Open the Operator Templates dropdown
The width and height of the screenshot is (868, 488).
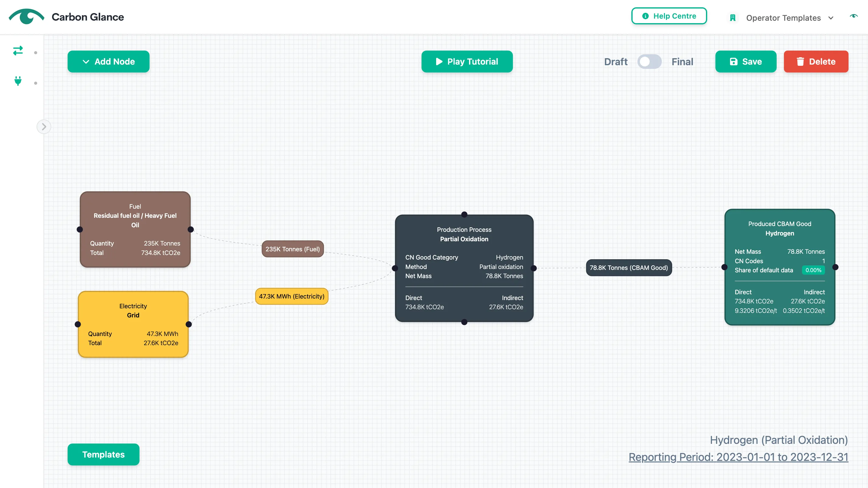coord(789,18)
